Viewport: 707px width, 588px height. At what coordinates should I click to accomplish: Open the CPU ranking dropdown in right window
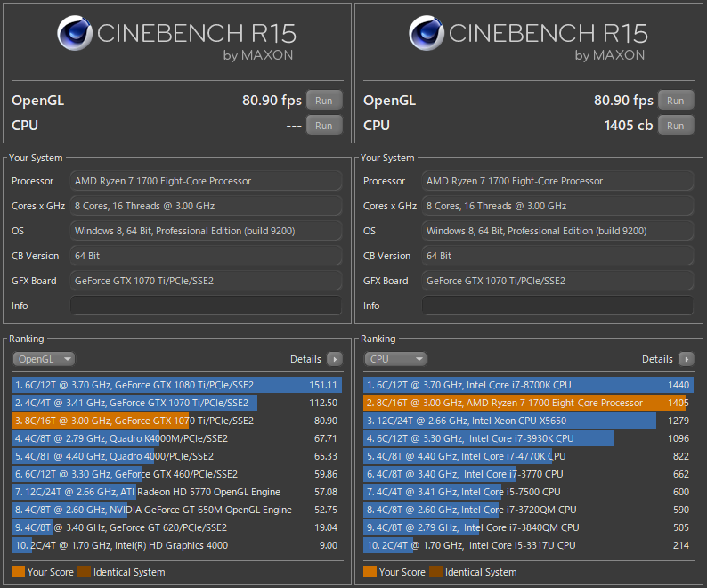tap(395, 359)
